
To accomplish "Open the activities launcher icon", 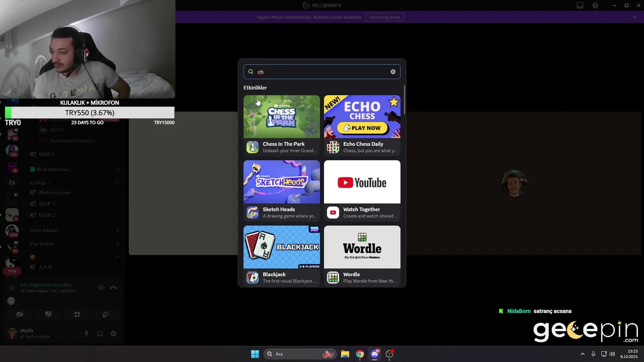I will [77, 314].
